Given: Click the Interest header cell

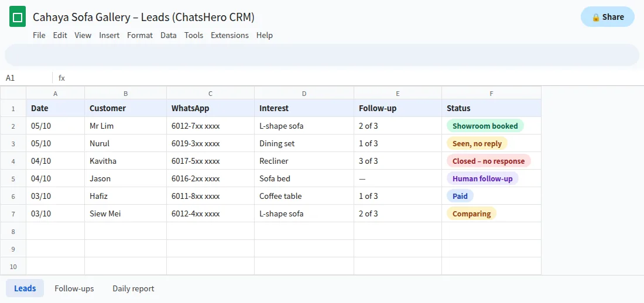Looking at the screenshot, I should 304,108.
